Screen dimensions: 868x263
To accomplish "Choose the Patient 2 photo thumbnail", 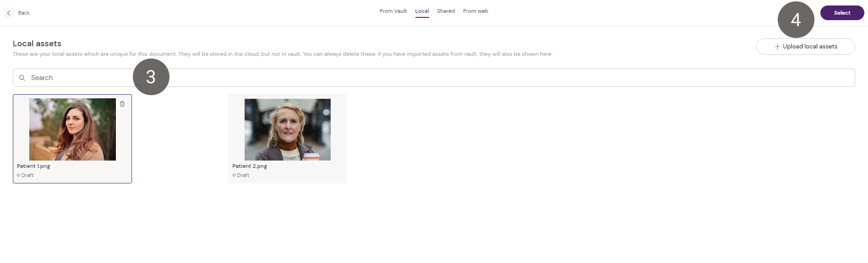I will (287, 129).
